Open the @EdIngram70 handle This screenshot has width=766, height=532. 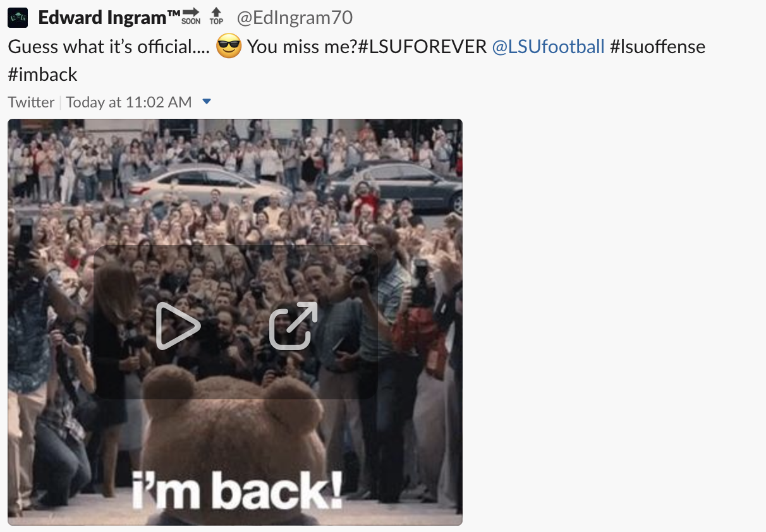(x=295, y=17)
